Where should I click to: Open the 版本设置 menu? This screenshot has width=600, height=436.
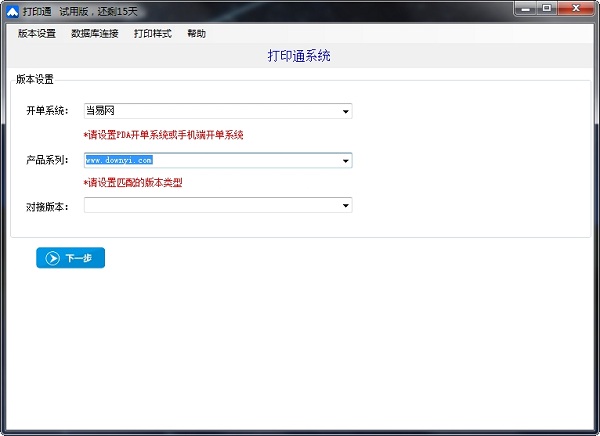(x=37, y=33)
